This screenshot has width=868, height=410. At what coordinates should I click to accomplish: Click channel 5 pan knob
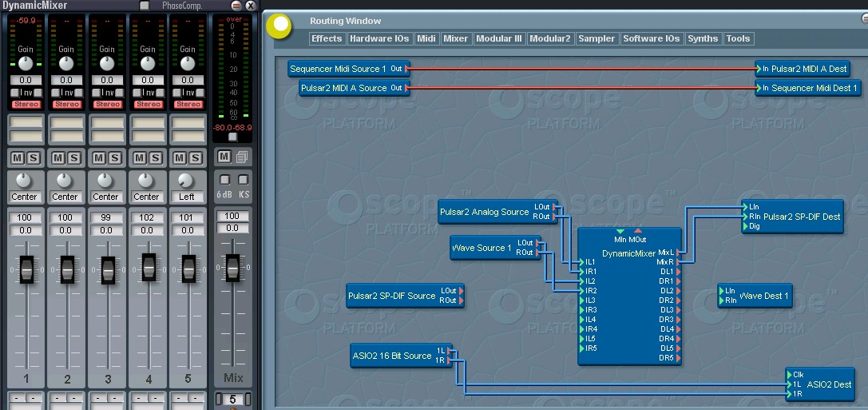186,181
